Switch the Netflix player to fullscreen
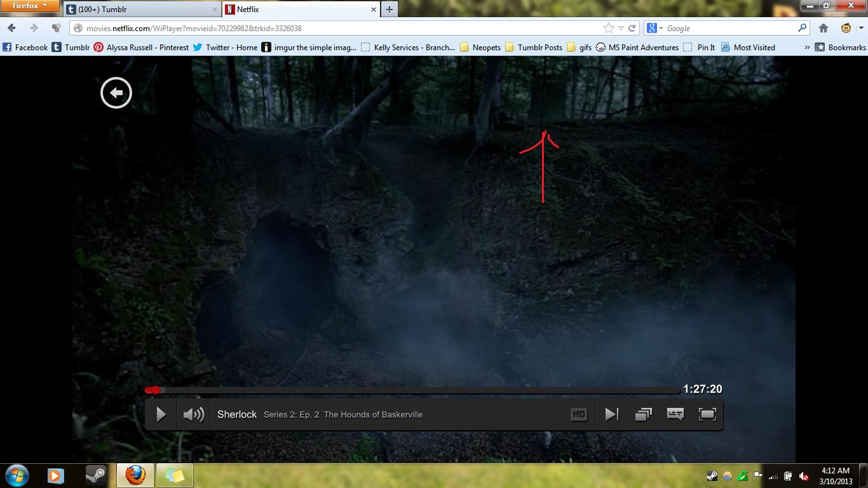The image size is (868, 488). pos(707,414)
